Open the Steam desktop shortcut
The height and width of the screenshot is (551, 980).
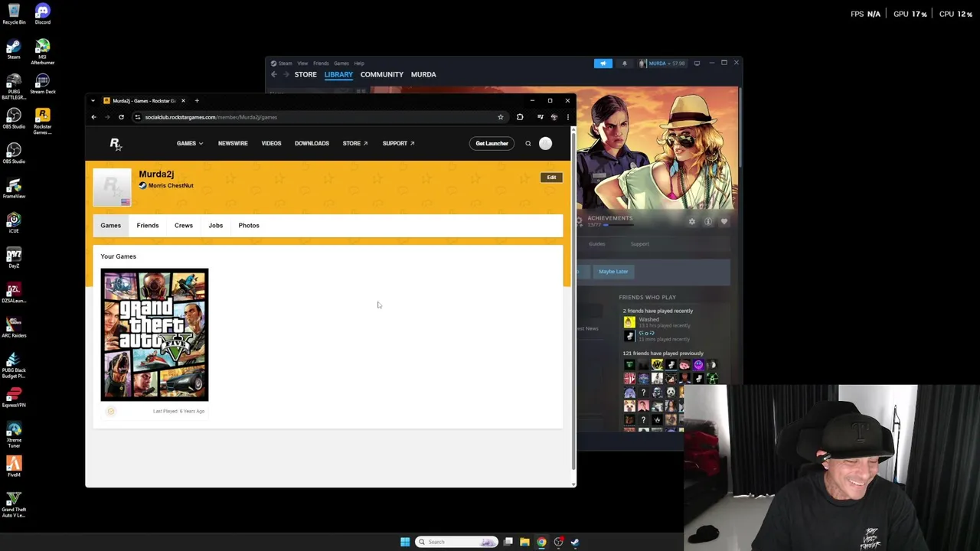pos(14,50)
